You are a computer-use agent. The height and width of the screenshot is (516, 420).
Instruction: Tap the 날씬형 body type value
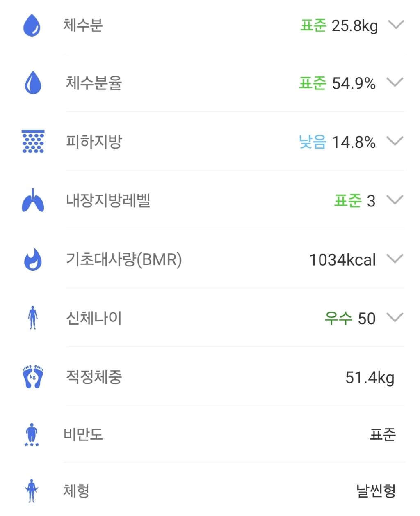click(376, 491)
